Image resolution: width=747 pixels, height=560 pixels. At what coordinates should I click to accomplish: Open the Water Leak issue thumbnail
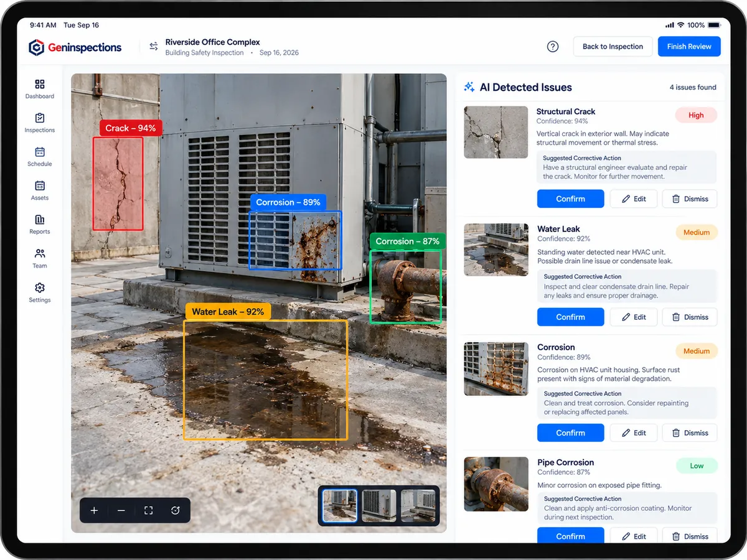pyautogui.click(x=496, y=250)
